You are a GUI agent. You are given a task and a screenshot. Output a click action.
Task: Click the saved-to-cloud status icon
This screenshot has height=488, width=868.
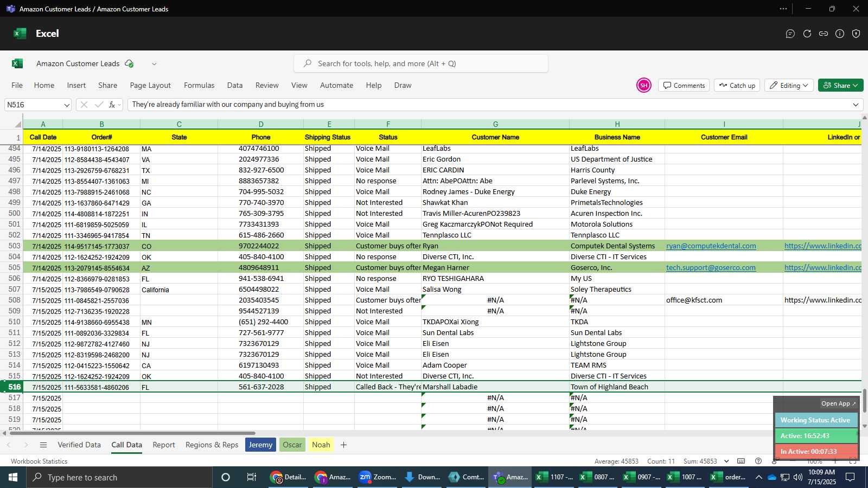129,63
